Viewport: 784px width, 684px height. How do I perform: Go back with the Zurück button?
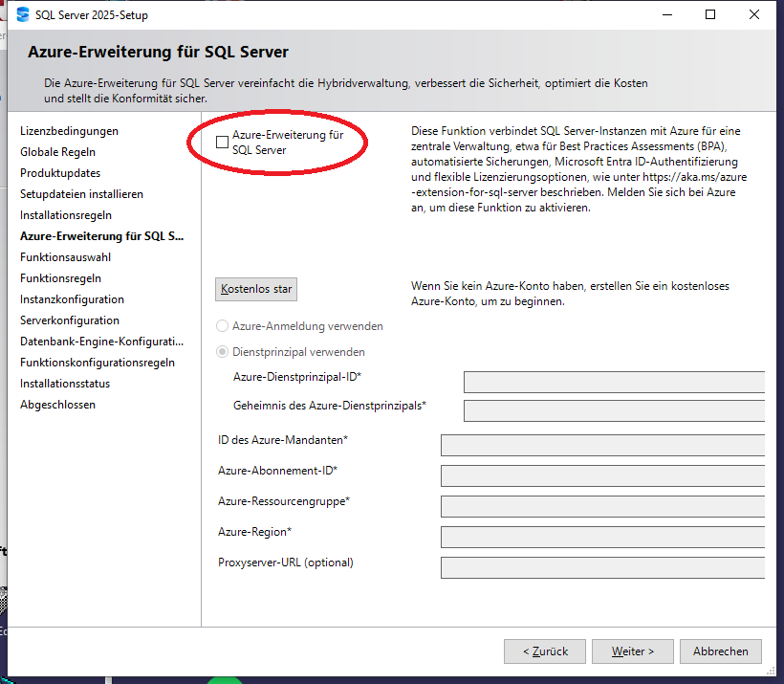coord(545,651)
